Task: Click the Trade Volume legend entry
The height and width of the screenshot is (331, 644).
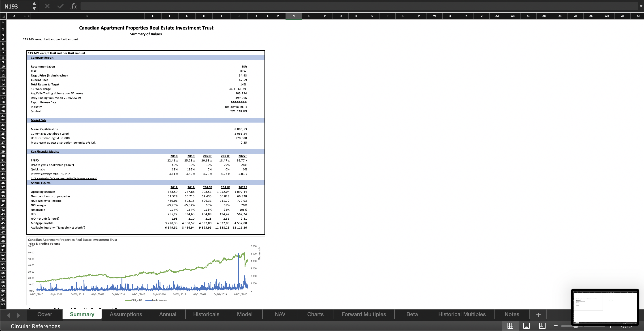Action: point(156,300)
